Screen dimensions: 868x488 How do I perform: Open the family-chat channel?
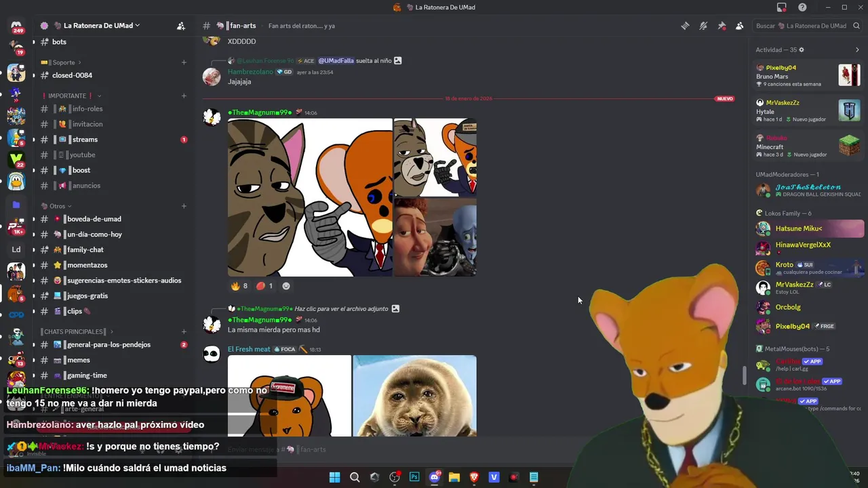point(114,249)
